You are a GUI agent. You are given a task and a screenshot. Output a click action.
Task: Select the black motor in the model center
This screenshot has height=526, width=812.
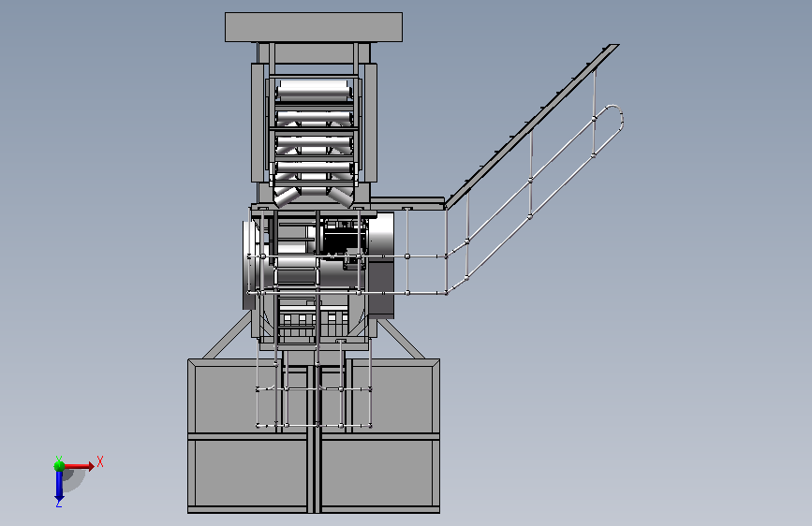344,241
